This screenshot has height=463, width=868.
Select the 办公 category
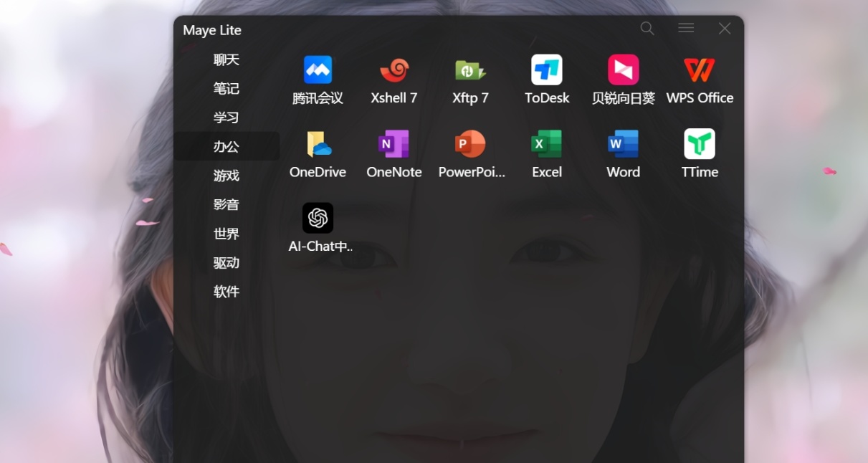pyautogui.click(x=226, y=146)
